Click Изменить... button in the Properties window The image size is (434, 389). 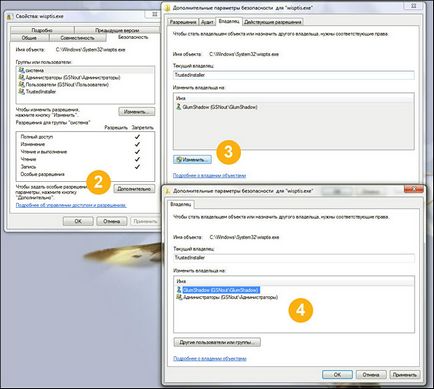point(137,112)
